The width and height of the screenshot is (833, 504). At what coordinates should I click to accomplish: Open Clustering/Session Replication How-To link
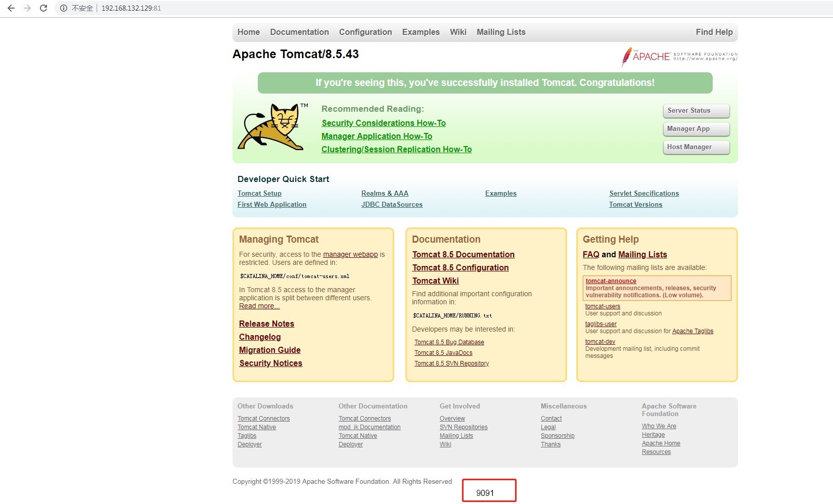click(x=396, y=149)
